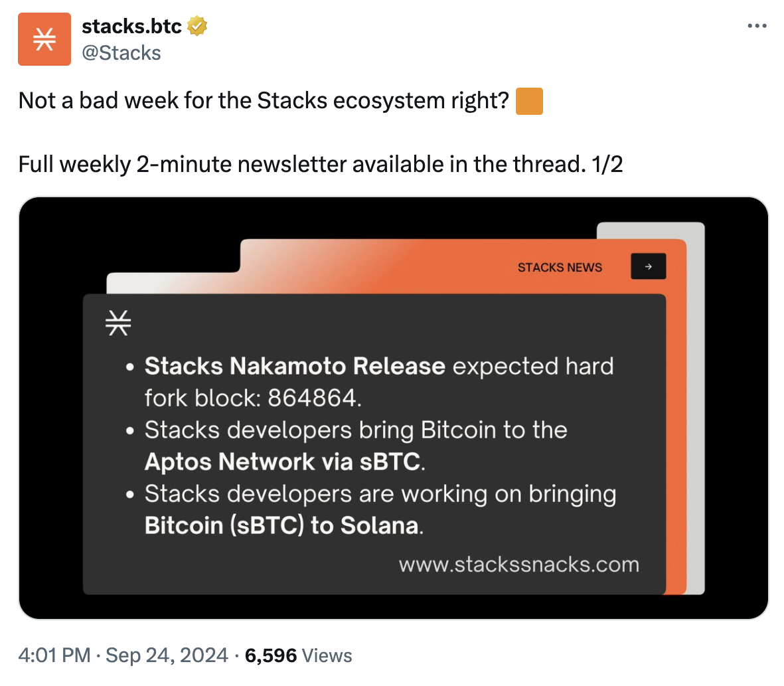Image resolution: width=784 pixels, height=686 pixels.
Task: Open the three-dot more options menu
Action: click(x=757, y=27)
